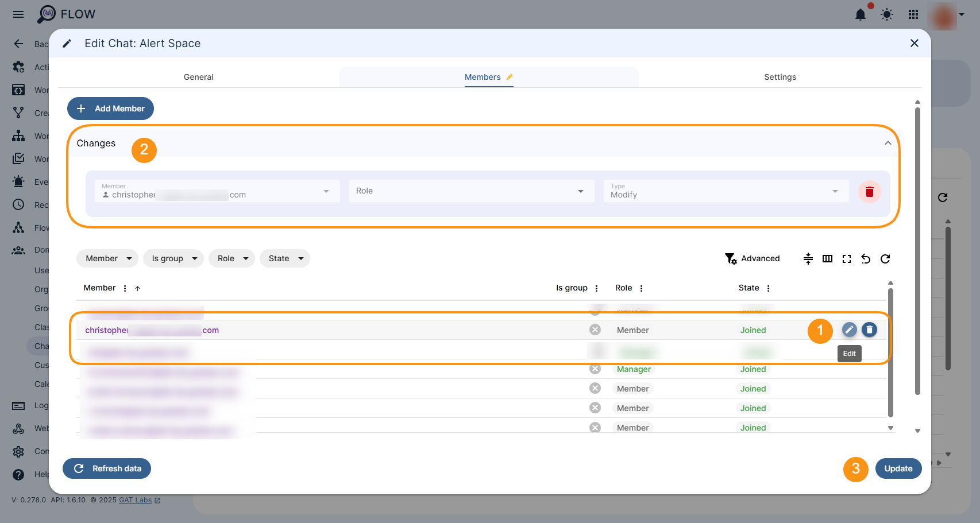Open the Type Modify dropdown
The width and height of the screenshot is (980, 523).
[x=726, y=191]
